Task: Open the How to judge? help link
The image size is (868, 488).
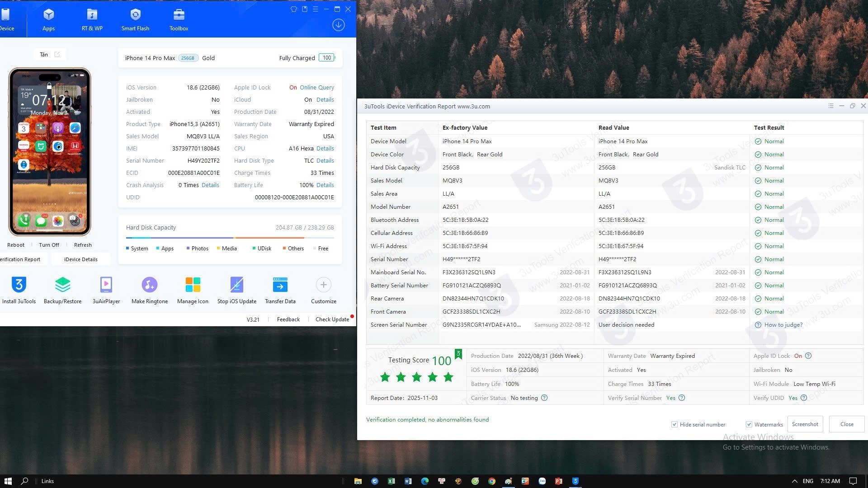Action: coord(783,325)
